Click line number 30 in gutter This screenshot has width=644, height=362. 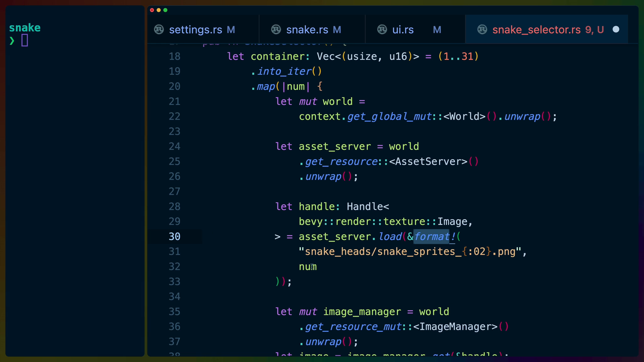pyautogui.click(x=175, y=237)
